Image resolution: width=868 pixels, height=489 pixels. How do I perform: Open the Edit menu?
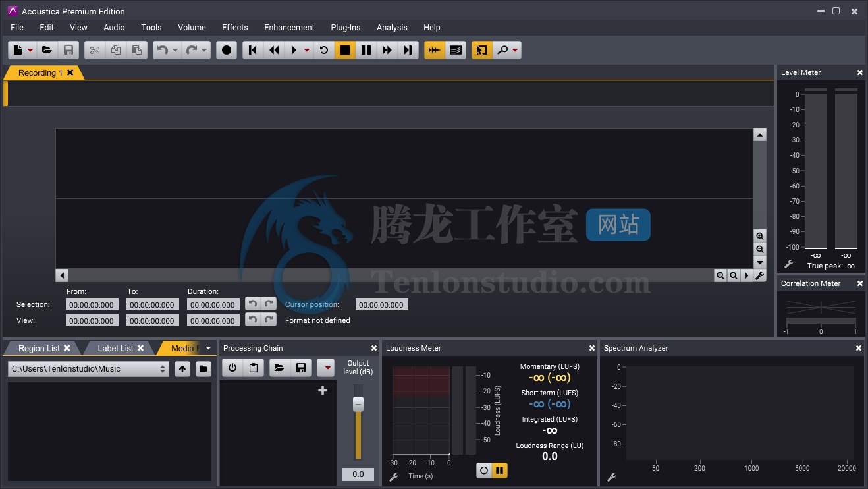pos(47,27)
